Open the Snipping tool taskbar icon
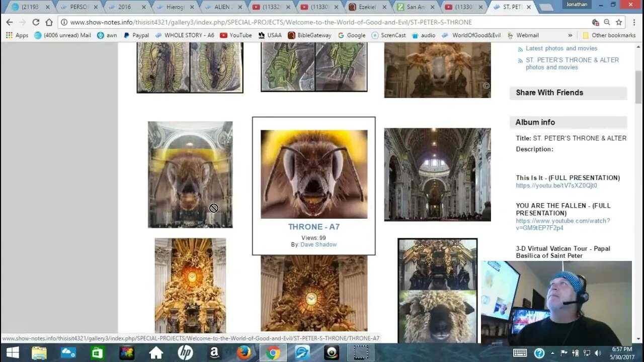This screenshot has width=644, height=362. tap(361, 353)
